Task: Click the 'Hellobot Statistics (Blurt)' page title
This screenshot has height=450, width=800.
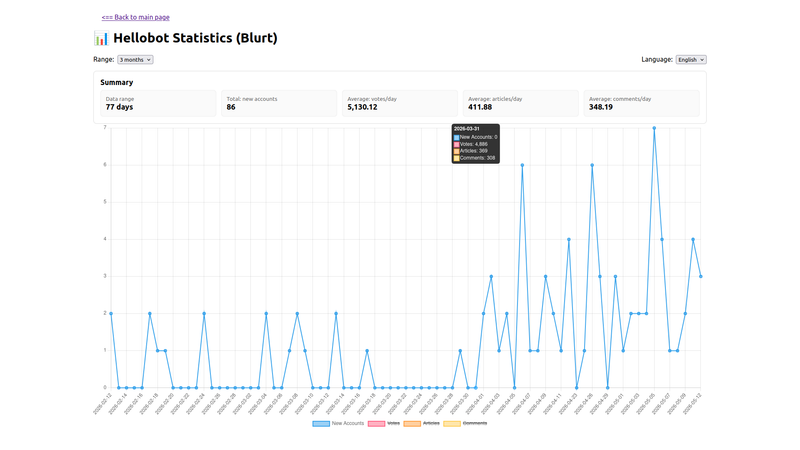Action: pos(195,38)
